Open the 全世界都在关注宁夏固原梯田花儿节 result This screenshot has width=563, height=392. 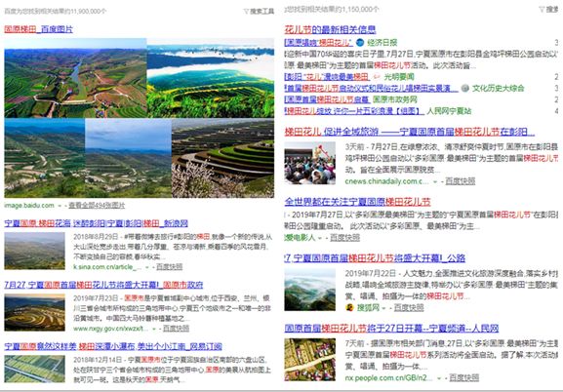pos(357,202)
